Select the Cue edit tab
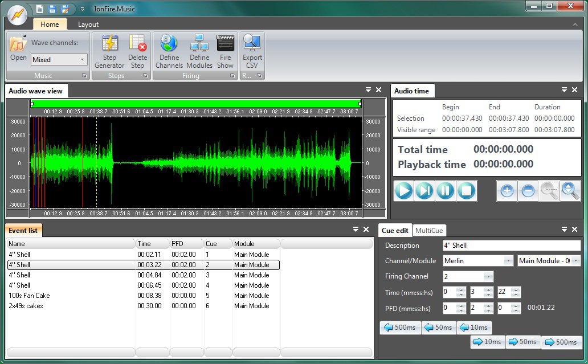 (395, 231)
